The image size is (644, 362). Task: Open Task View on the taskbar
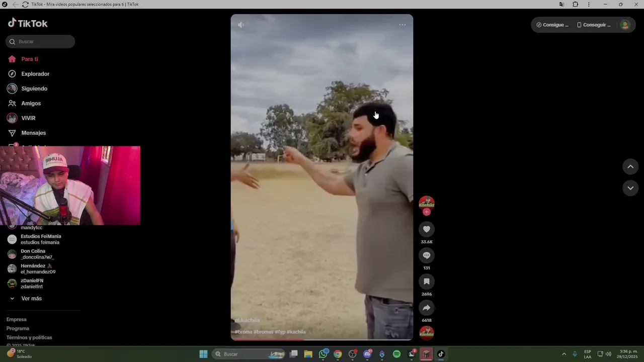pyautogui.click(x=294, y=354)
